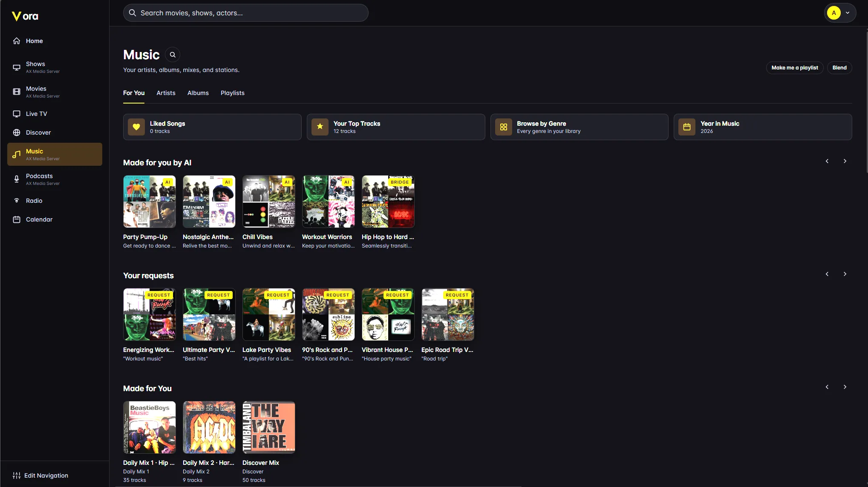This screenshot has width=868, height=487.
Task: Click the Year in Music calendar icon
Action: tap(687, 127)
